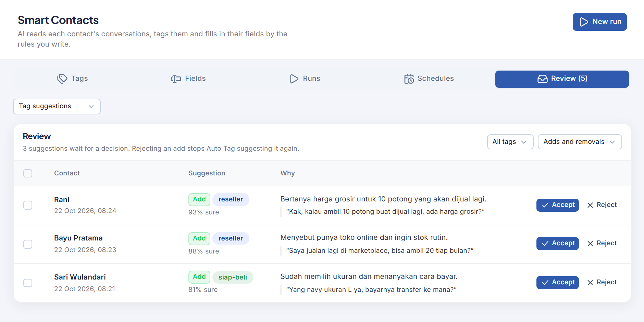Open the Tags tab
The height and width of the screenshot is (322, 644).
coord(72,79)
